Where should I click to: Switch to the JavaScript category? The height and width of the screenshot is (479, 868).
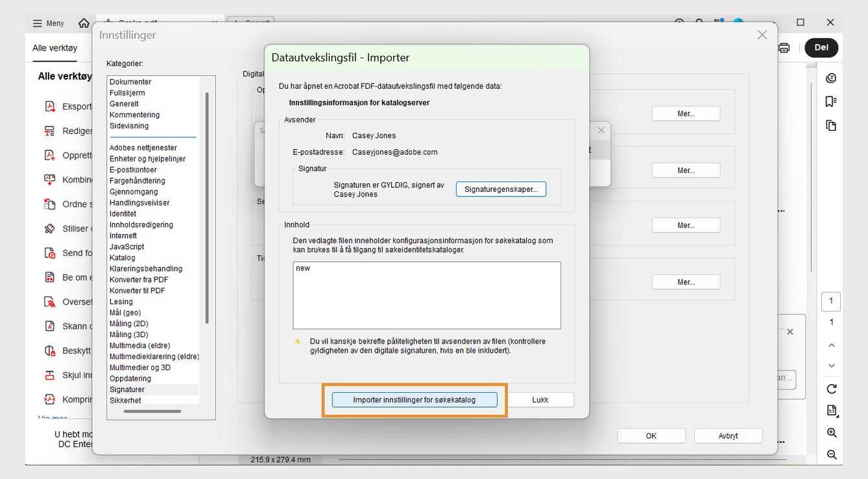127,246
